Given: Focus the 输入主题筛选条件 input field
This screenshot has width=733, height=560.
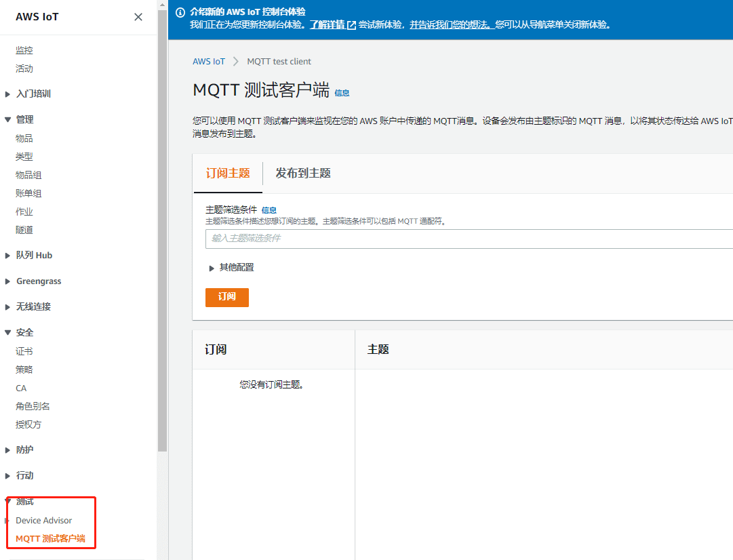Looking at the screenshot, I should [x=469, y=239].
